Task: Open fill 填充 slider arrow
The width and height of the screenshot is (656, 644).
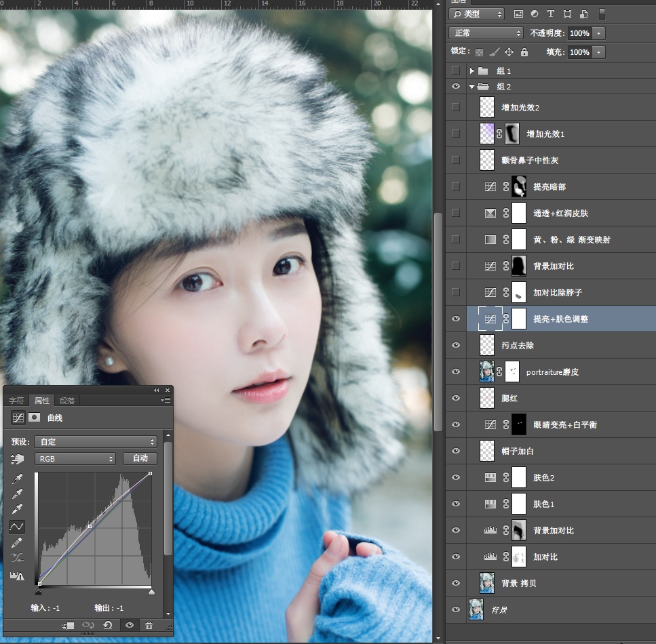Action: (x=599, y=52)
